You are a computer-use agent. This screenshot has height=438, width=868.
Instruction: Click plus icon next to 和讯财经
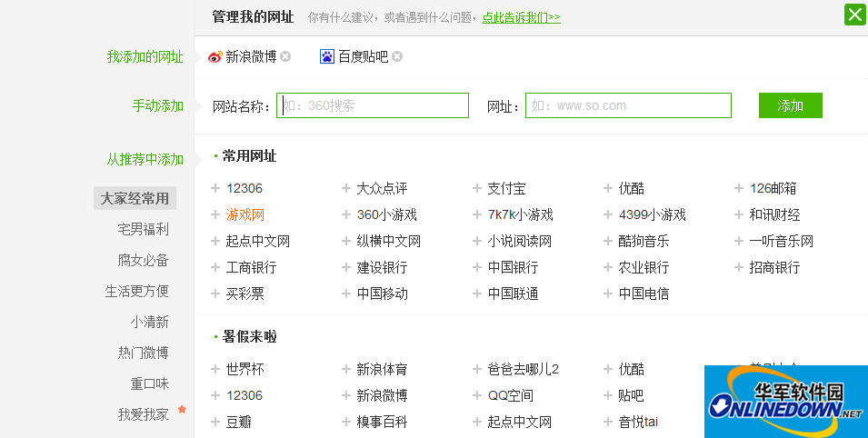pyautogui.click(x=738, y=214)
